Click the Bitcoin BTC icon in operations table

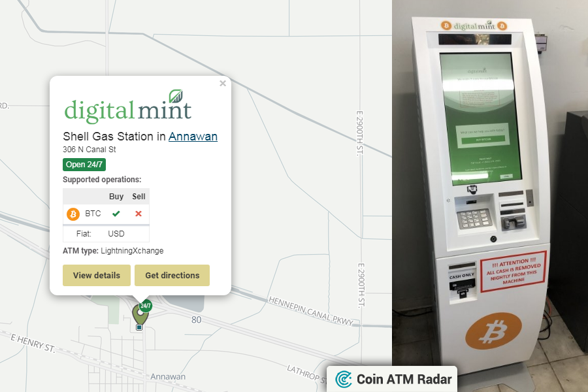(73, 214)
